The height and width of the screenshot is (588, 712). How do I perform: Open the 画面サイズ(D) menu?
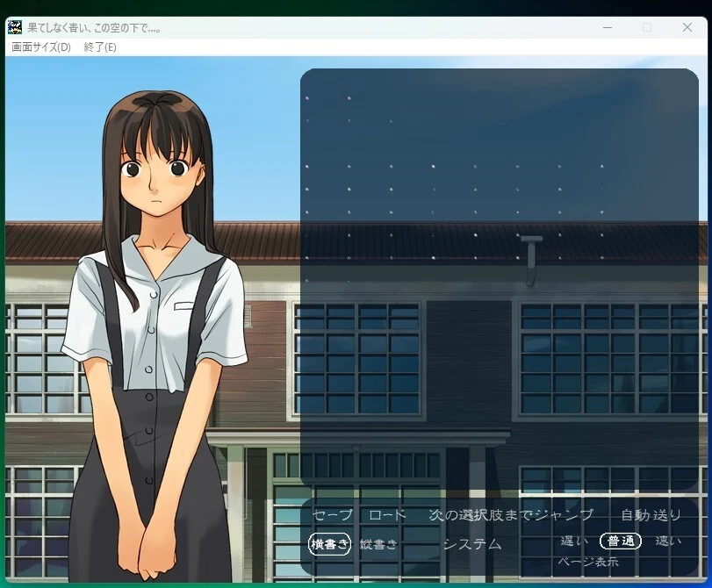(x=41, y=47)
